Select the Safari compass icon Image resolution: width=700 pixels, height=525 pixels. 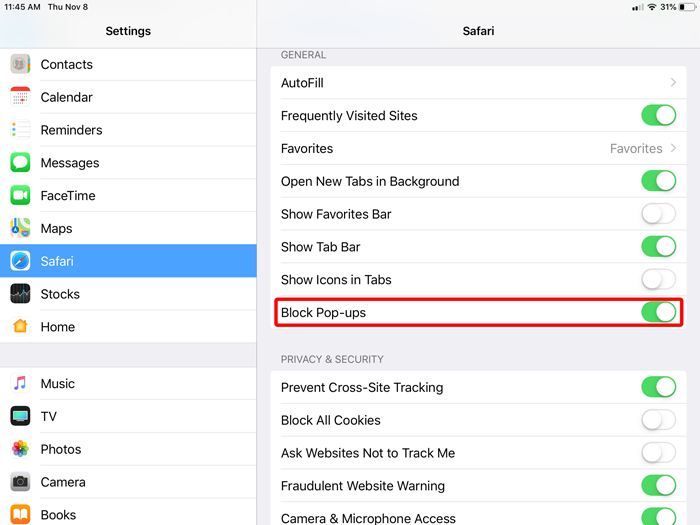(20, 261)
